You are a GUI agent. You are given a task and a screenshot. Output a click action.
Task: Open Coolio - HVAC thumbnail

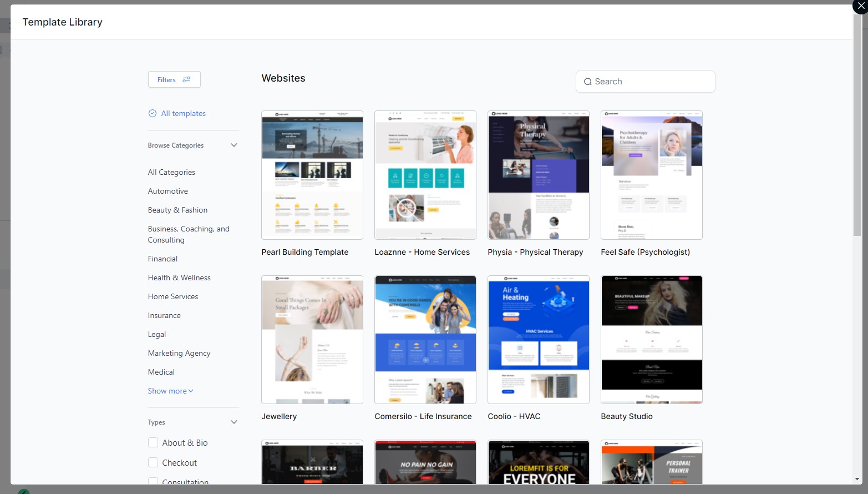(539, 340)
